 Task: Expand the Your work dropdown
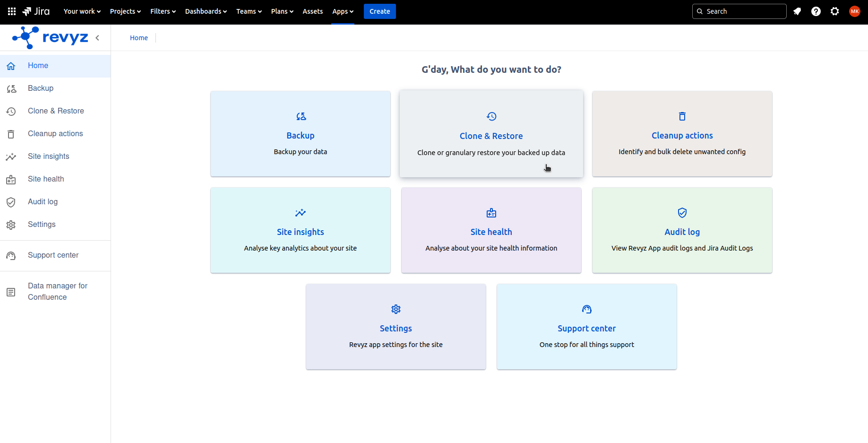point(82,11)
